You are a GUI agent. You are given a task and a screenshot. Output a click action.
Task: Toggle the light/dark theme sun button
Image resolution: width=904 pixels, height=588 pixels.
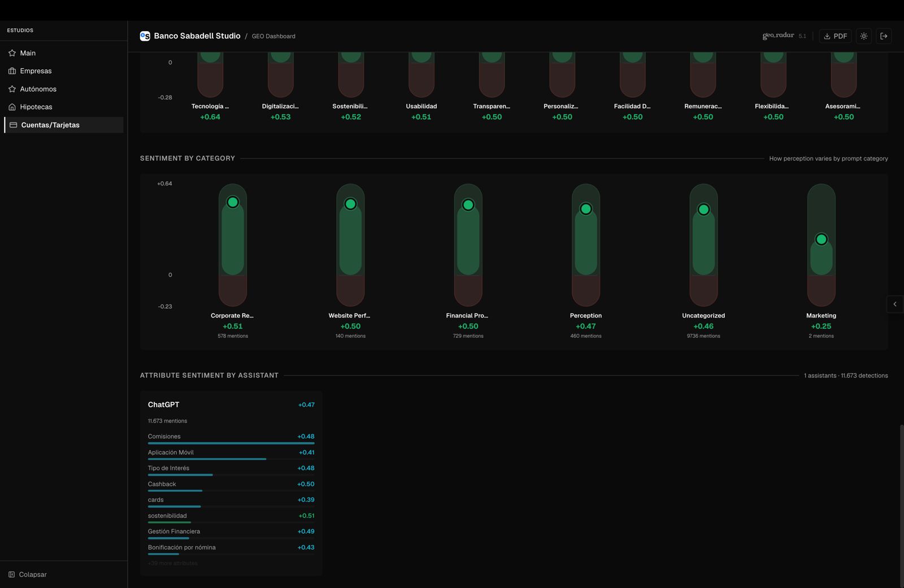click(863, 36)
